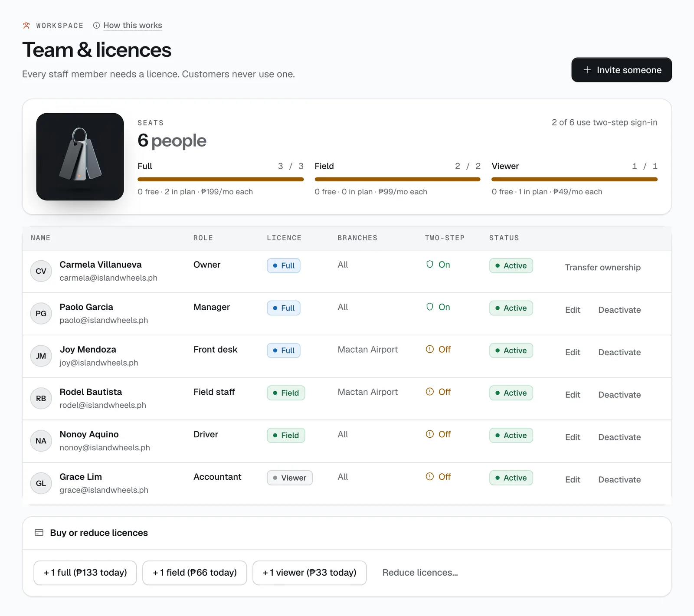Click the workspace people icon
Viewport: 694px width, 616px height.
click(x=26, y=26)
